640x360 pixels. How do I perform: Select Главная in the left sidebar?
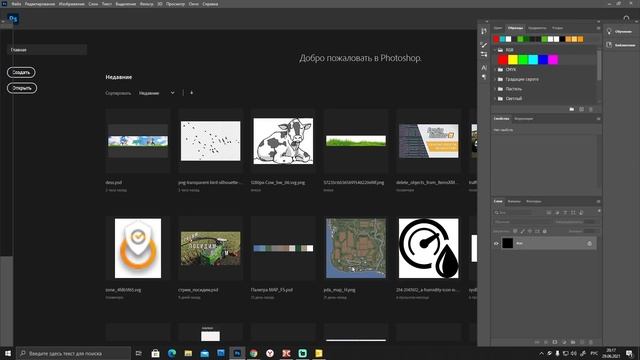click(x=47, y=50)
